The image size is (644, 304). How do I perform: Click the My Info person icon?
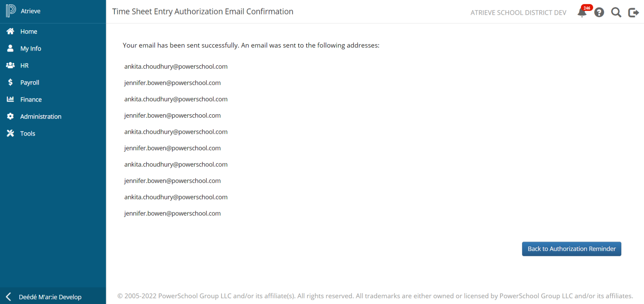10,48
